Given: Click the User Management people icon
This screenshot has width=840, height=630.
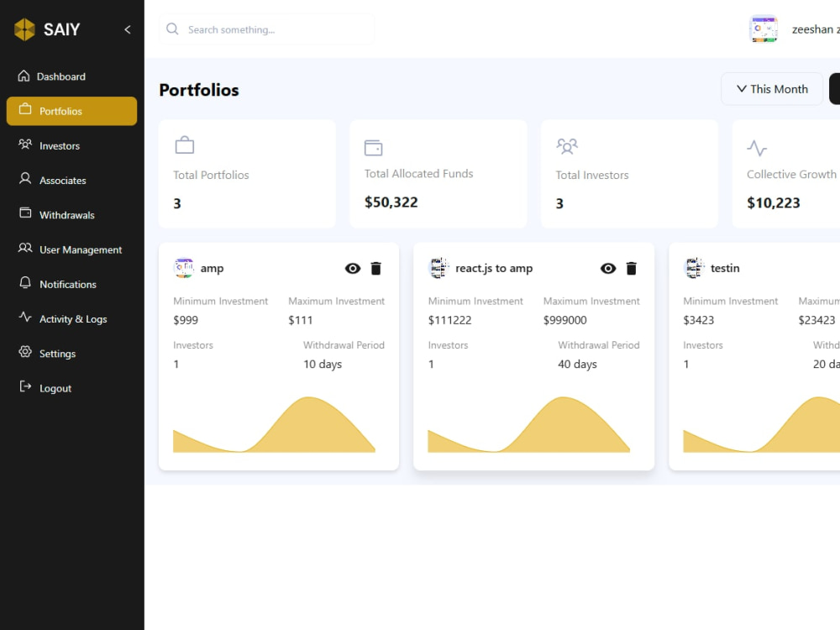Looking at the screenshot, I should click(x=25, y=248).
